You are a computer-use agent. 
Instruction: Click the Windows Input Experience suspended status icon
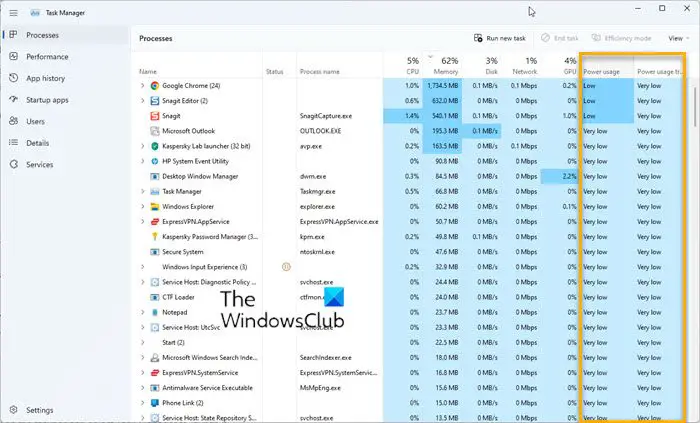point(286,267)
